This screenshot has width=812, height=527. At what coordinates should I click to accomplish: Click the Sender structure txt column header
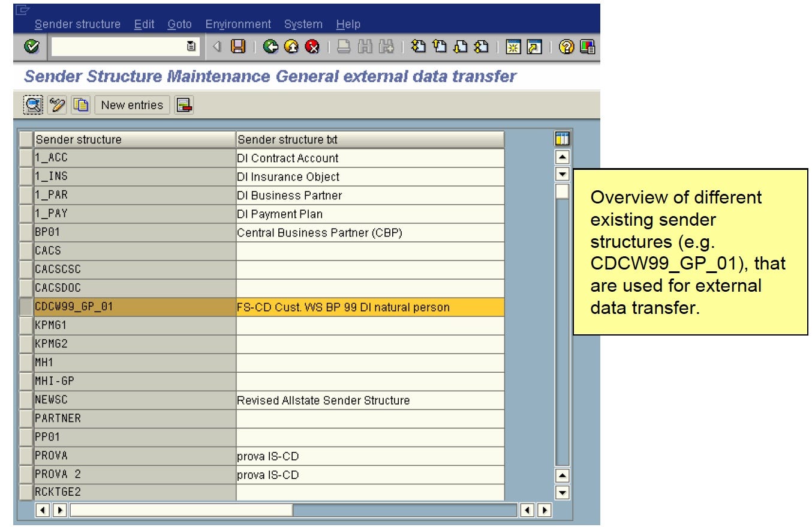tap(370, 139)
